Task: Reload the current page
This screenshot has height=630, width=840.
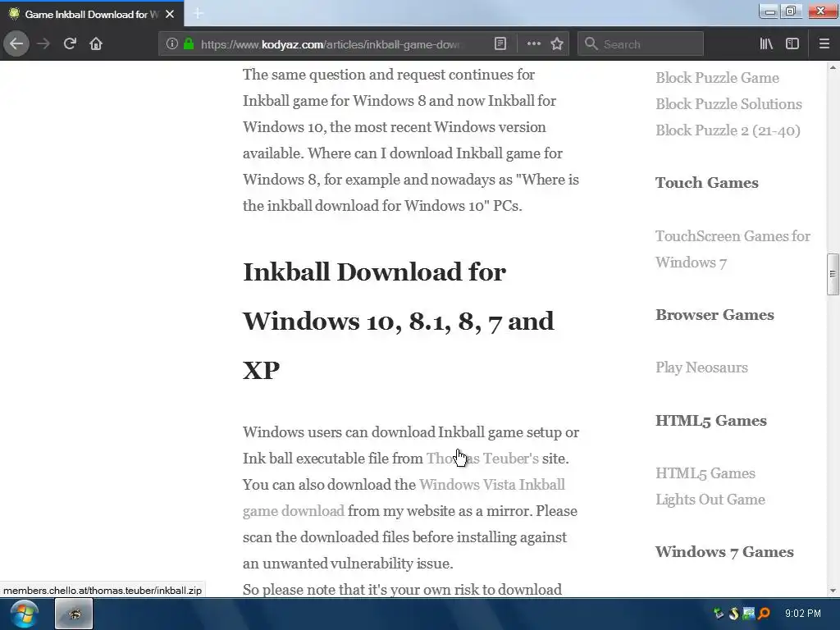Action: pos(70,44)
